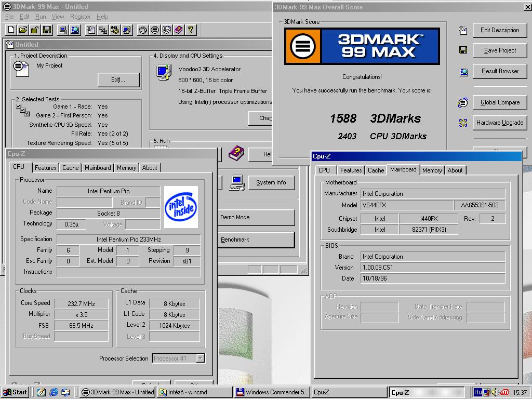This screenshot has width=532, height=399.
Task: Click the Selected Tests checkmarks icon
Action: click(x=23, y=110)
